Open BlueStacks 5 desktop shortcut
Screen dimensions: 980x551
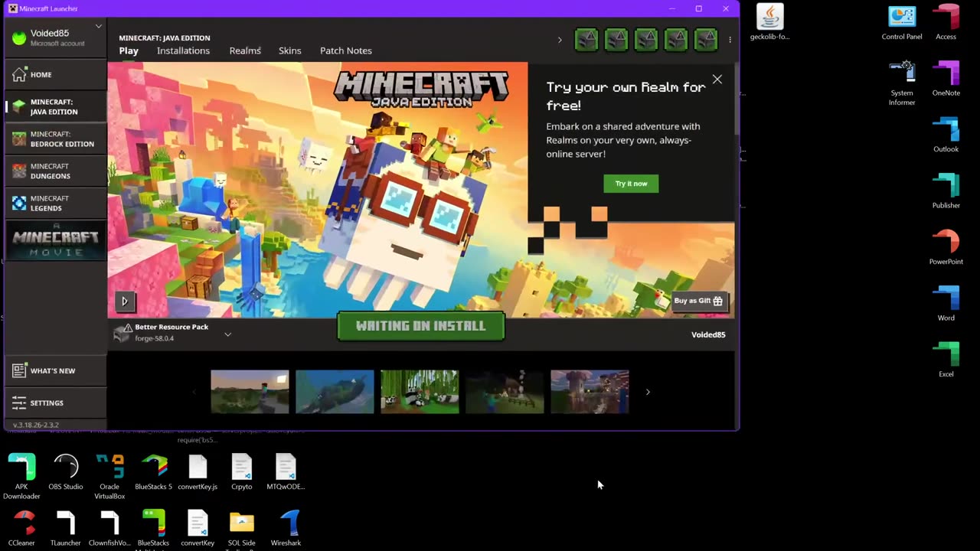pyautogui.click(x=153, y=471)
